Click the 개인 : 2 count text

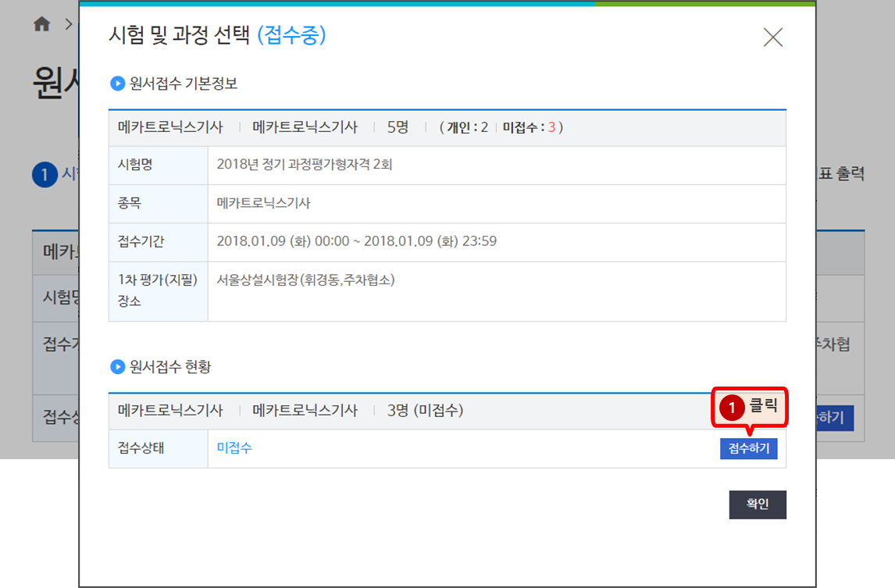click(467, 127)
